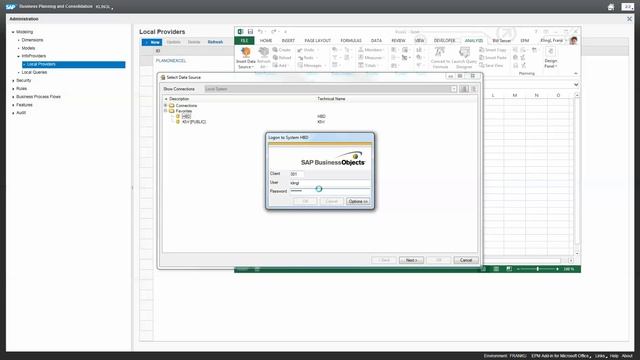The width and height of the screenshot is (640, 360).
Task: Open the Show Connections dropdown
Action: pyautogui.click(x=453, y=89)
